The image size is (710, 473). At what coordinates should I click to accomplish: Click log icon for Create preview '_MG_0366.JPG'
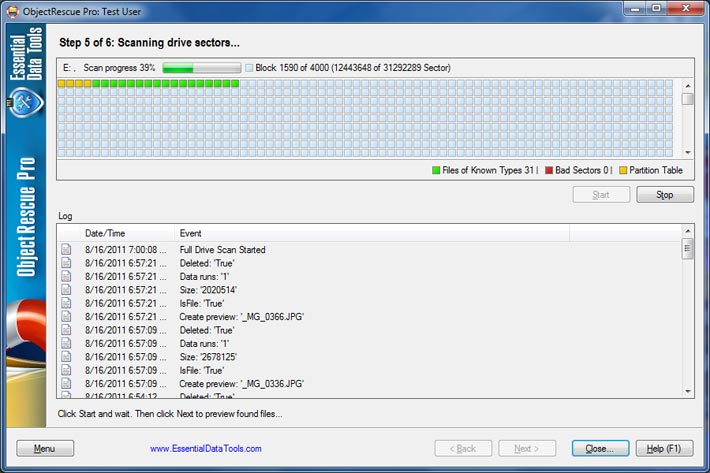point(66,316)
